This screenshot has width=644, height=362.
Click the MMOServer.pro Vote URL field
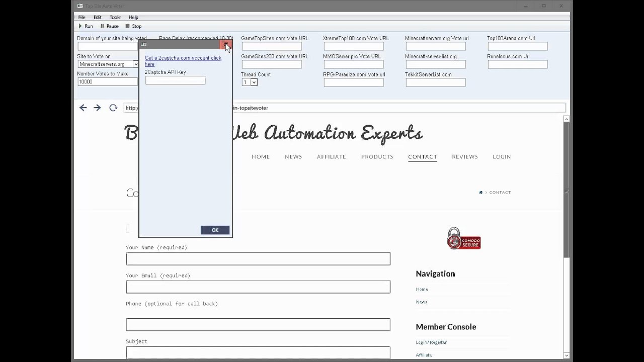click(354, 64)
